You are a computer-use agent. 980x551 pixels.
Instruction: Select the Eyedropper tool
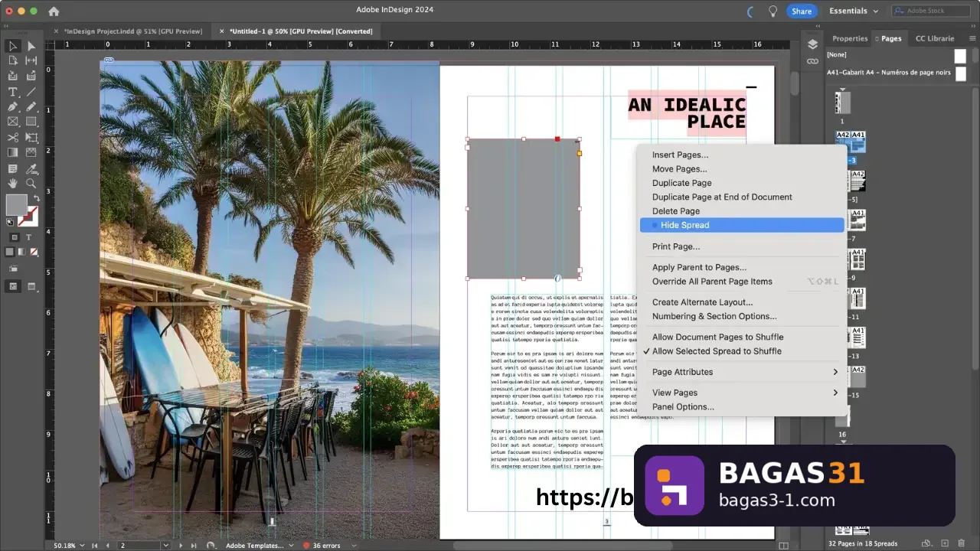click(x=31, y=168)
